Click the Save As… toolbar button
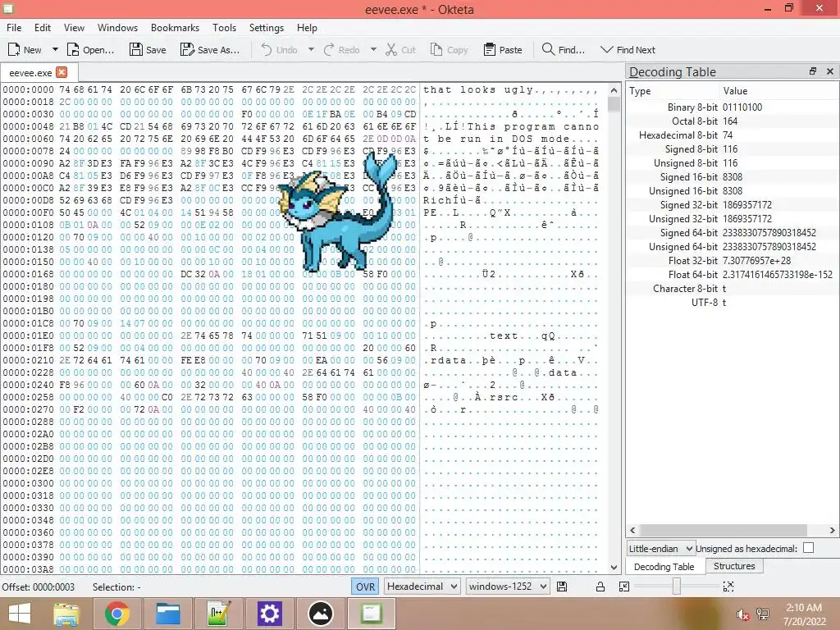 [x=210, y=50]
